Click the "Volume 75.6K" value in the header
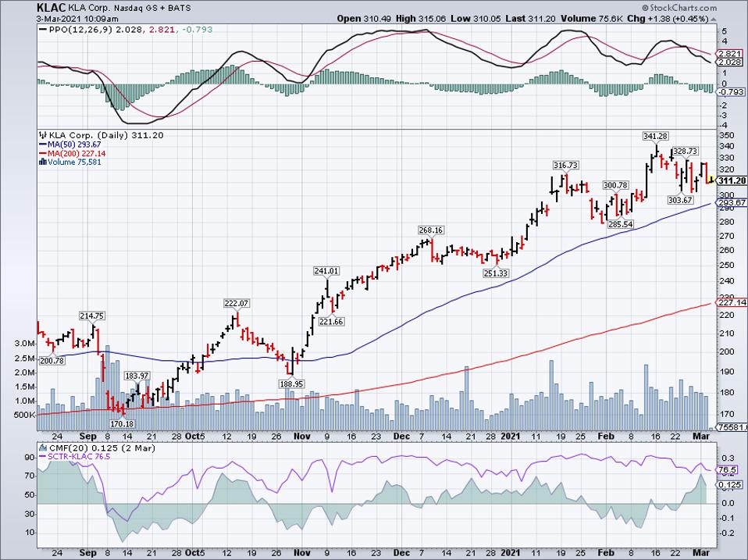This screenshot has height=560, width=748. click(x=593, y=19)
